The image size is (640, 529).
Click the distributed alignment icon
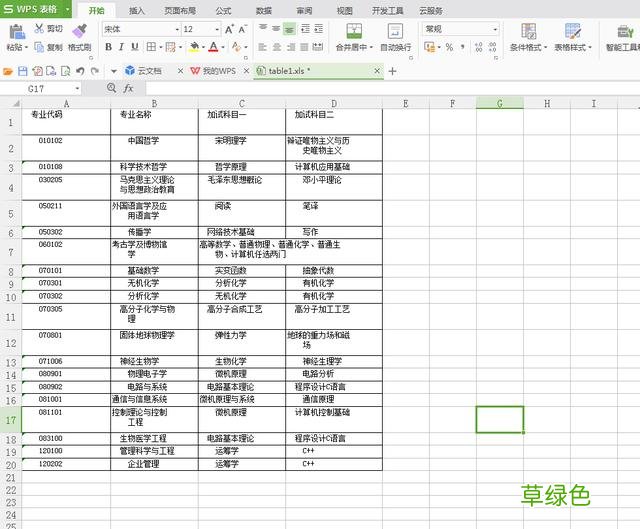coord(318,47)
